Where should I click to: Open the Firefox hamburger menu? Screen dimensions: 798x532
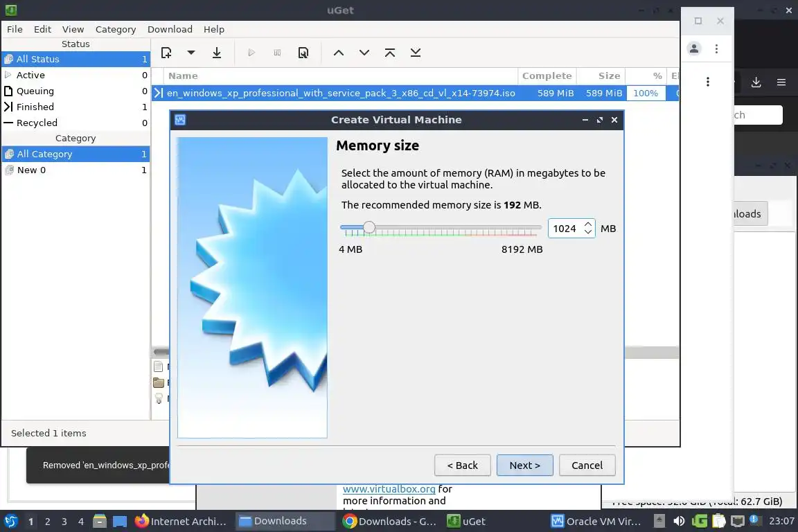point(781,82)
